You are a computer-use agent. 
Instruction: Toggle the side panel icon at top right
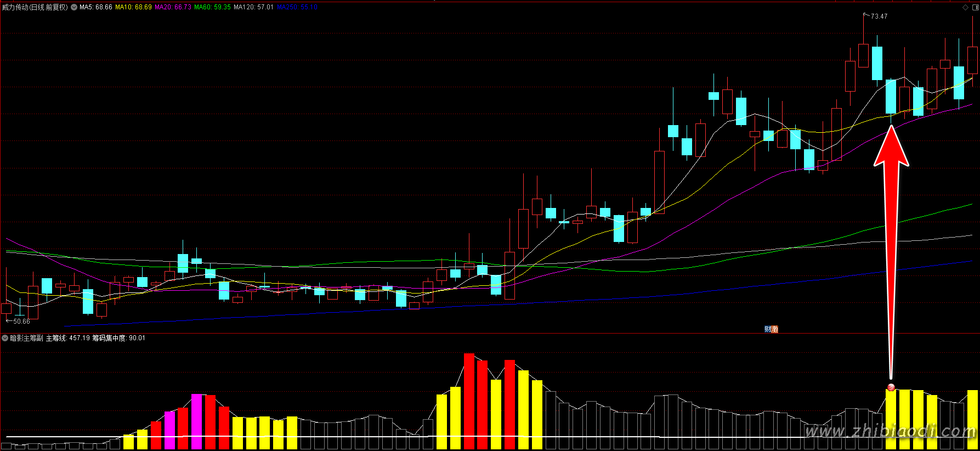click(x=975, y=7)
